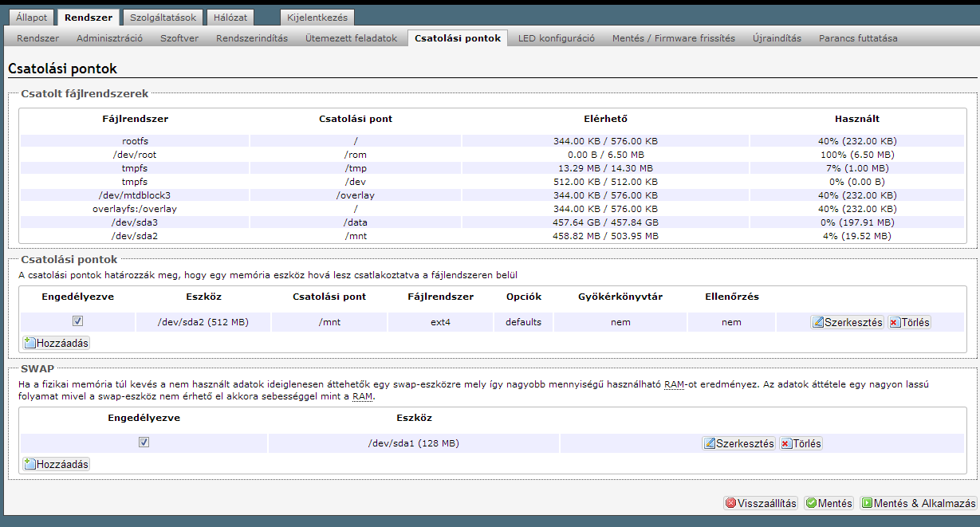Open the Rendszer sub-tab
Screen dimensions: 980x527
(x=38, y=38)
